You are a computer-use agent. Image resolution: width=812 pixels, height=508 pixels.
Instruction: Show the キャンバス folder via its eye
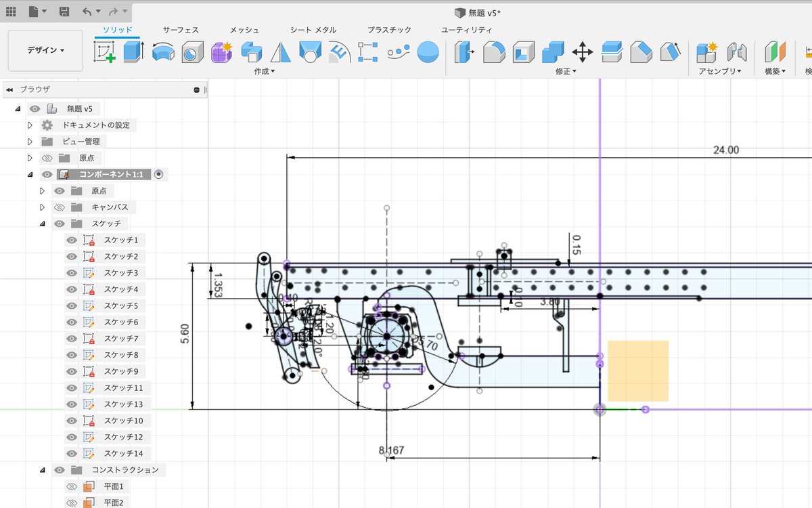tap(59, 207)
